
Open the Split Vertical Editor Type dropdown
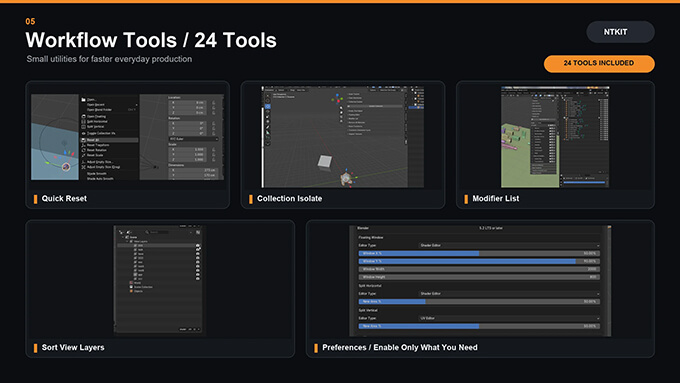tap(510, 318)
